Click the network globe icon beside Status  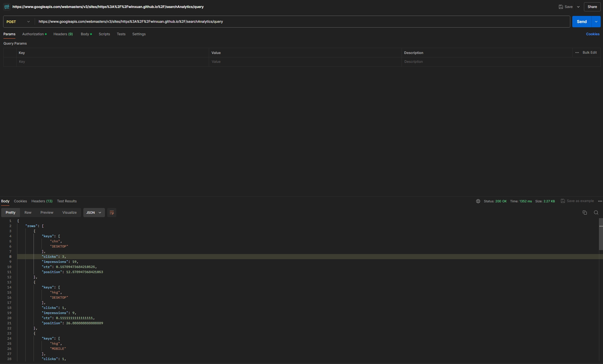[x=478, y=201]
